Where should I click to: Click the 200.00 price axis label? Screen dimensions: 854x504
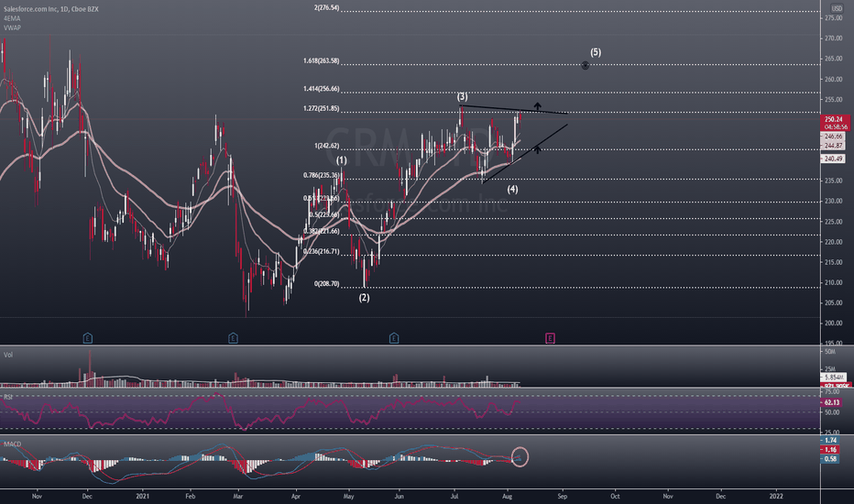click(x=833, y=323)
